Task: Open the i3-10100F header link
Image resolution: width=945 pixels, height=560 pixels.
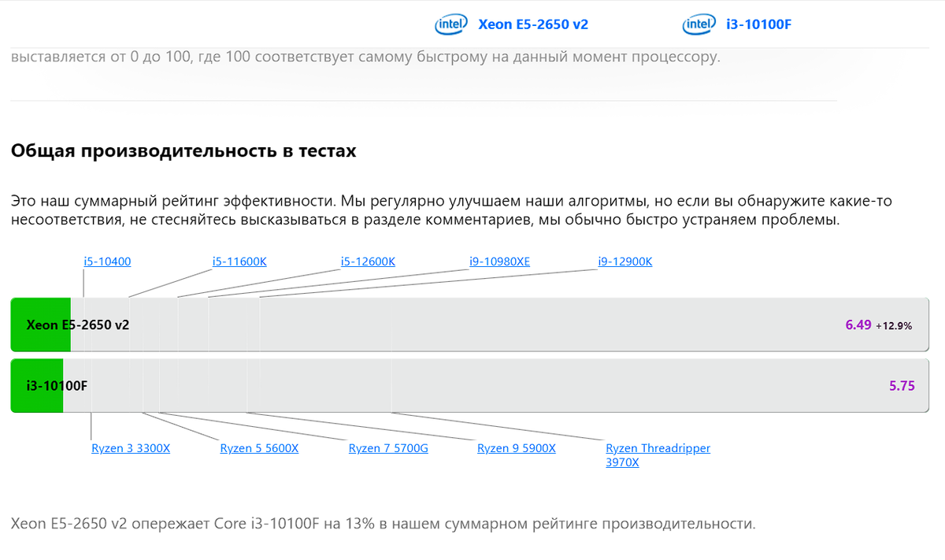Action: click(x=758, y=24)
